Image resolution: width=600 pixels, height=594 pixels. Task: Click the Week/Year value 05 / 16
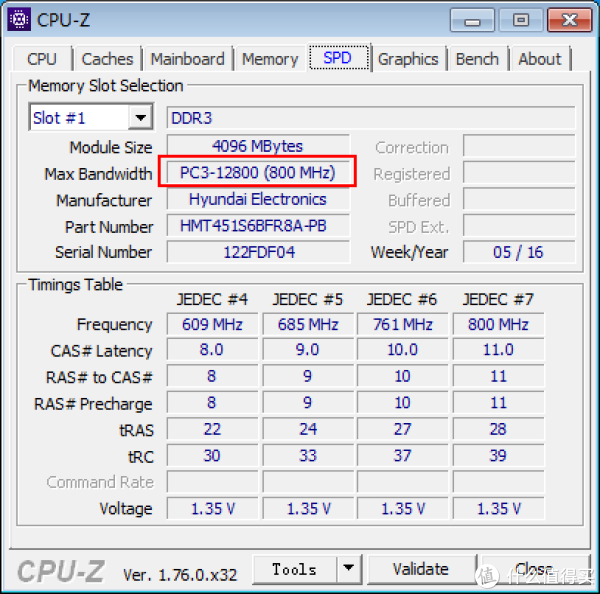point(518,252)
